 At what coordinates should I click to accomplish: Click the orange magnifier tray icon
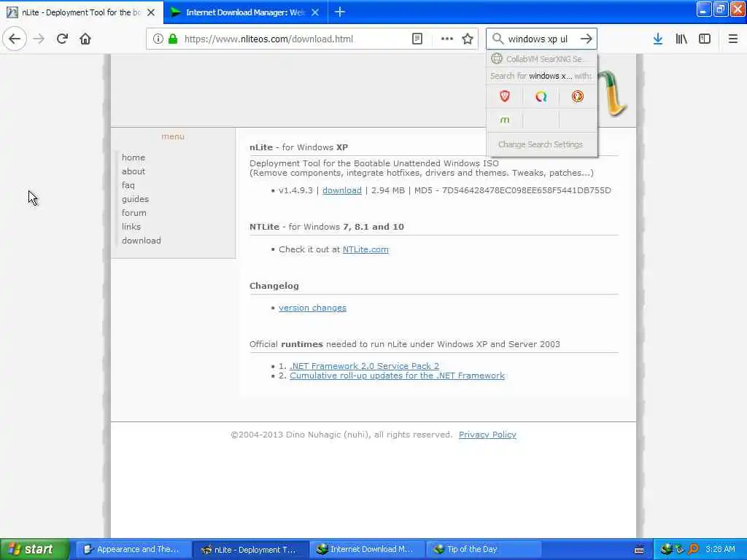[x=693, y=549]
